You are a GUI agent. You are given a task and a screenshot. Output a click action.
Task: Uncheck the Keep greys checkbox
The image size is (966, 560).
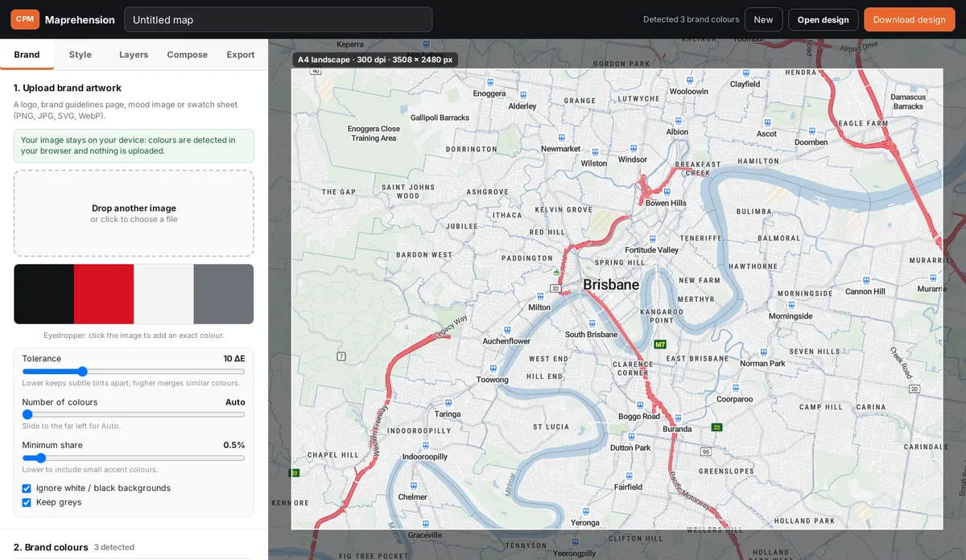click(27, 503)
